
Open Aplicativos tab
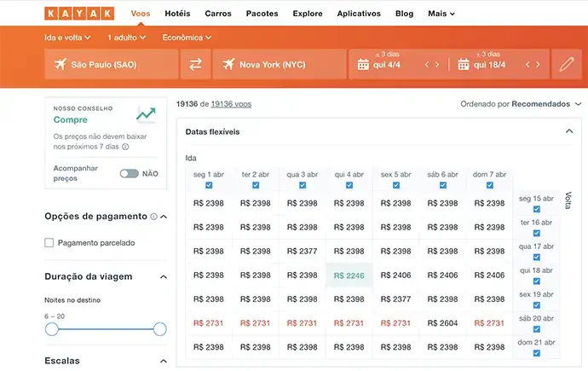tap(359, 14)
